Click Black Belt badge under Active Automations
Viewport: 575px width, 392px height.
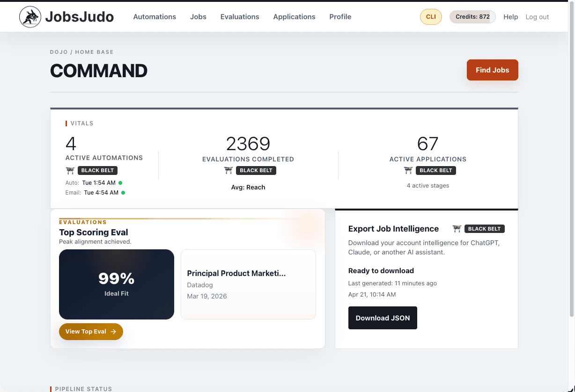(x=97, y=171)
